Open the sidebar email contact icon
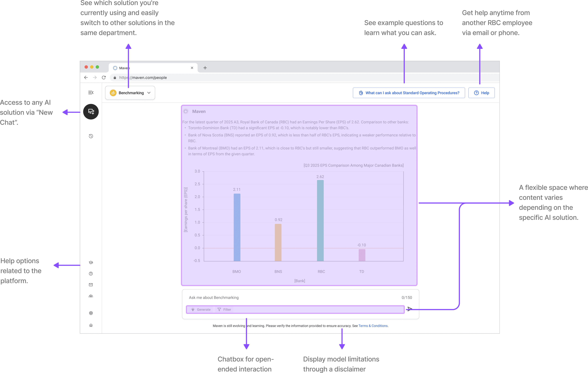Image resolution: width=588 pixels, height=373 pixels. tap(91, 285)
